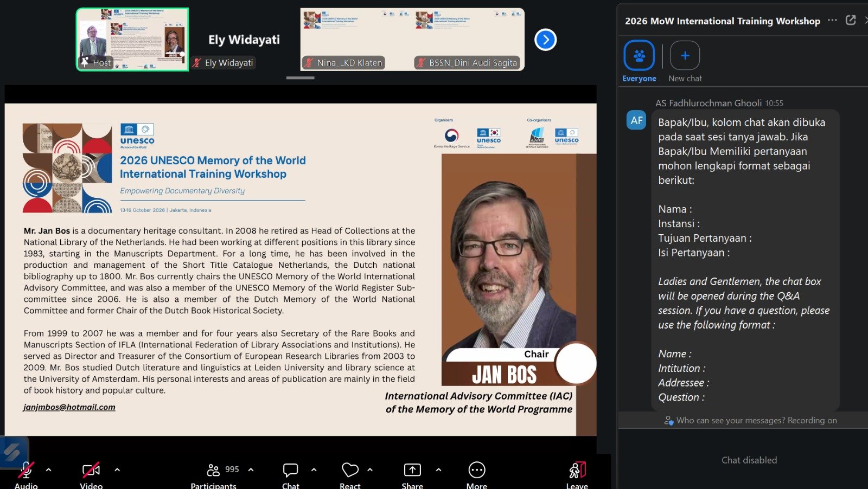This screenshot has width=868, height=489.
Task: Start a New chat with plus button
Action: coord(685,55)
